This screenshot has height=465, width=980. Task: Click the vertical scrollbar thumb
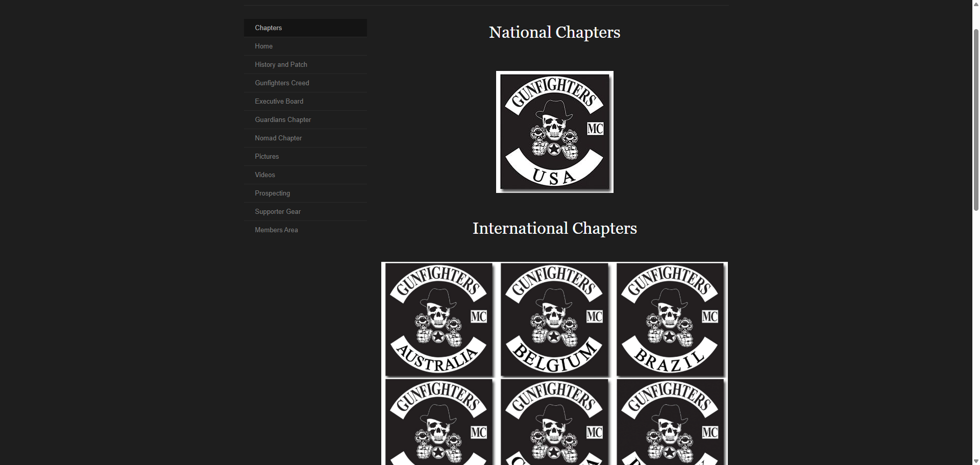976,120
